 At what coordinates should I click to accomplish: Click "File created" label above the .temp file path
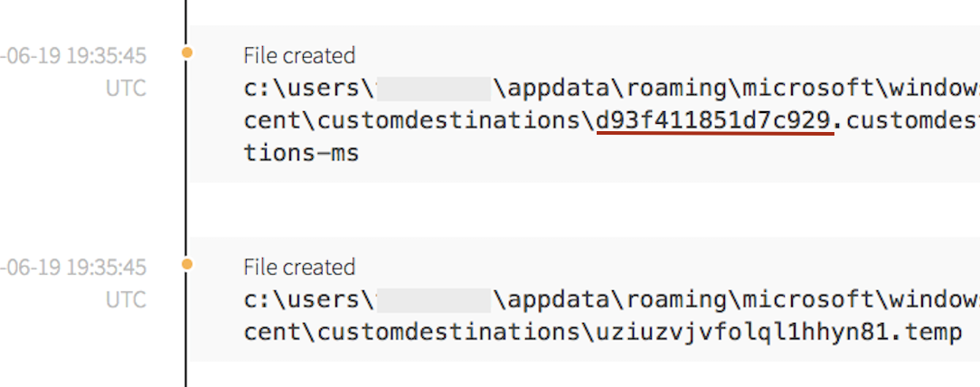(x=299, y=267)
